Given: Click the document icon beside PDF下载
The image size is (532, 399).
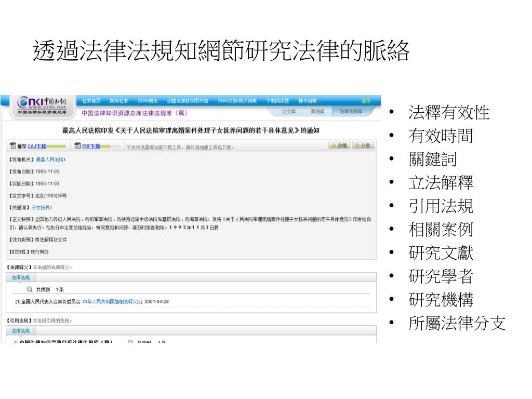Looking at the screenshot, I should [x=77, y=145].
